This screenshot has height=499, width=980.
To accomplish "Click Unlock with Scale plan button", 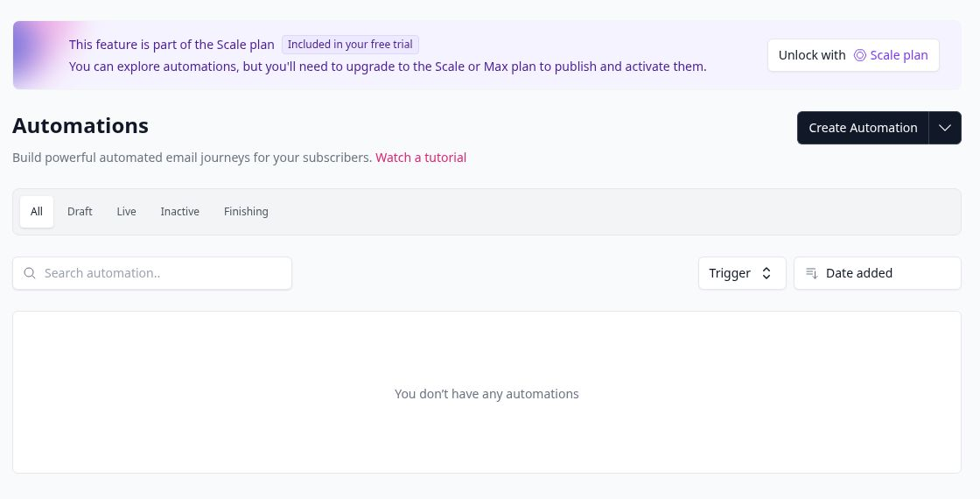I will point(853,55).
